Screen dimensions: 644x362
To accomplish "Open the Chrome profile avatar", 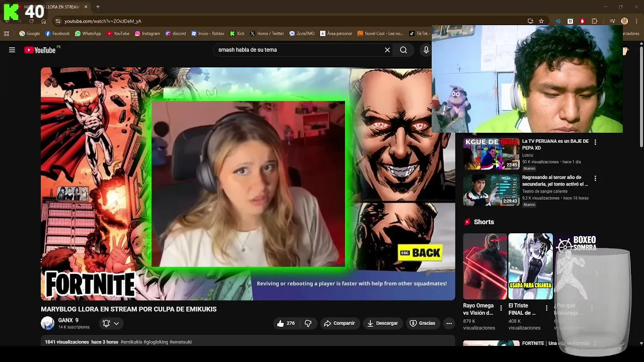I will pyautogui.click(x=624, y=21).
